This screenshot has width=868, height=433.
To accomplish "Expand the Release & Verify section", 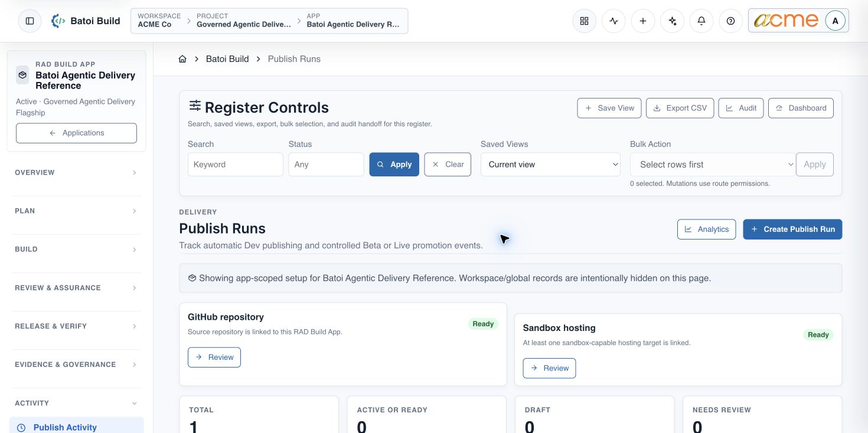I will pos(76,326).
